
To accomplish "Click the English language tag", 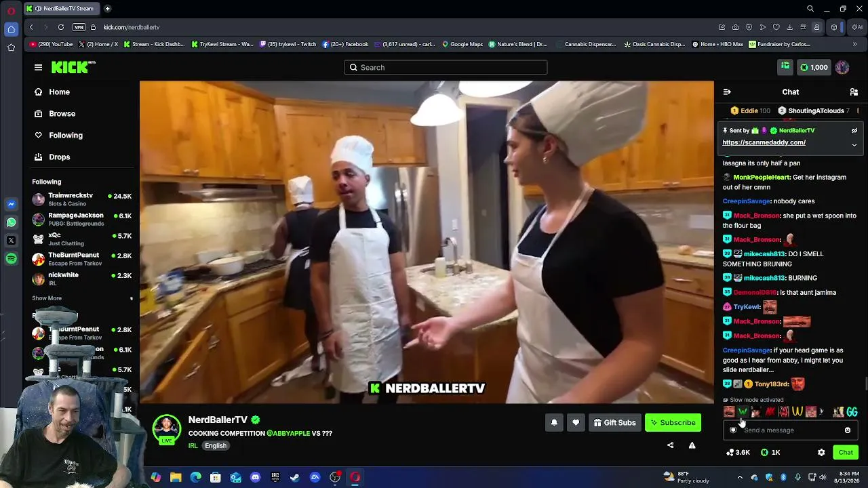I will 216,445.
